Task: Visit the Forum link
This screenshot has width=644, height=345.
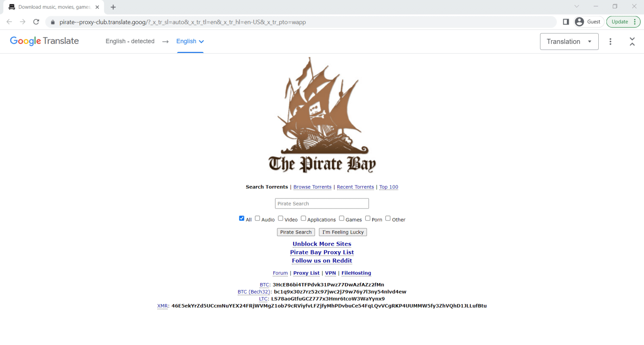Action: pyautogui.click(x=280, y=273)
